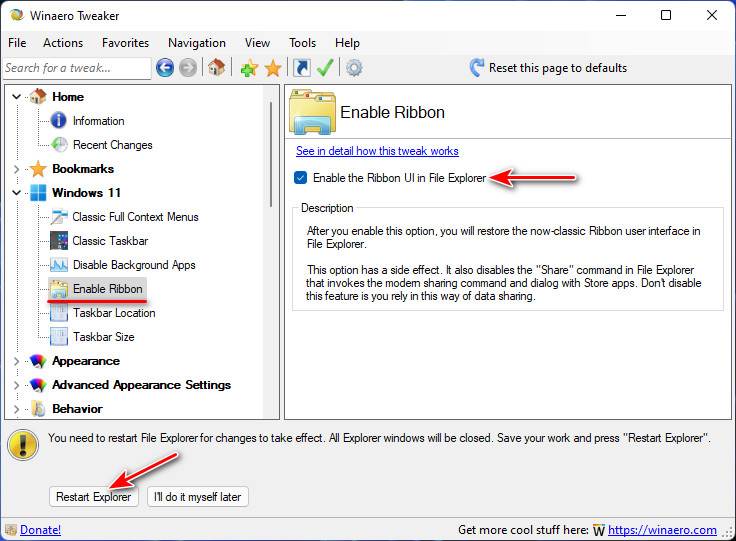Viewport: 736px width, 541px height.
Task: Click the Classic Taskbar icon
Action: point(59,241)
